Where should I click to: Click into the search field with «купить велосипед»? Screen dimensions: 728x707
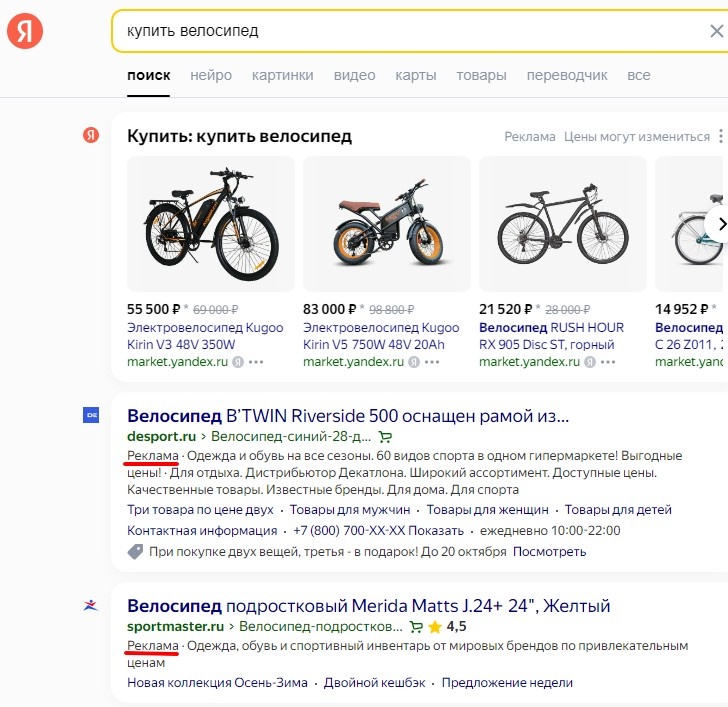click(400, 31)
